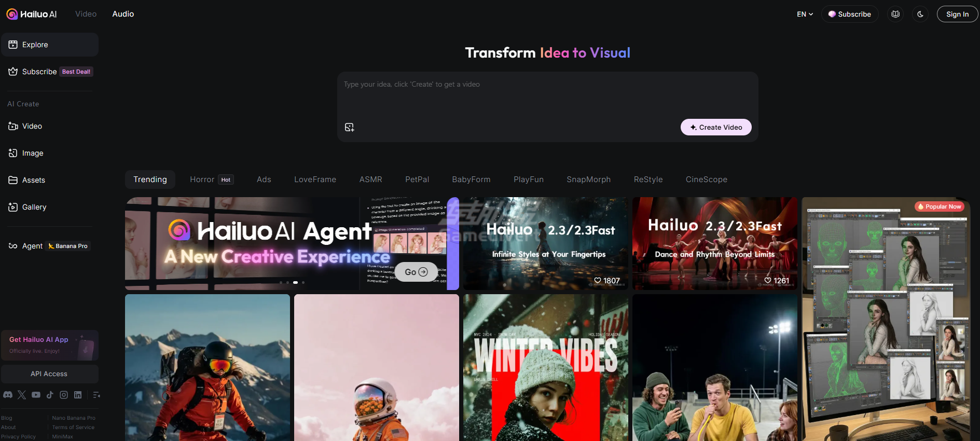The height and width of the screenshot is (441, 980).
Task: Open the Hailuo AI Agent banner
Action: pyautogui.click(x=292, y=243)
